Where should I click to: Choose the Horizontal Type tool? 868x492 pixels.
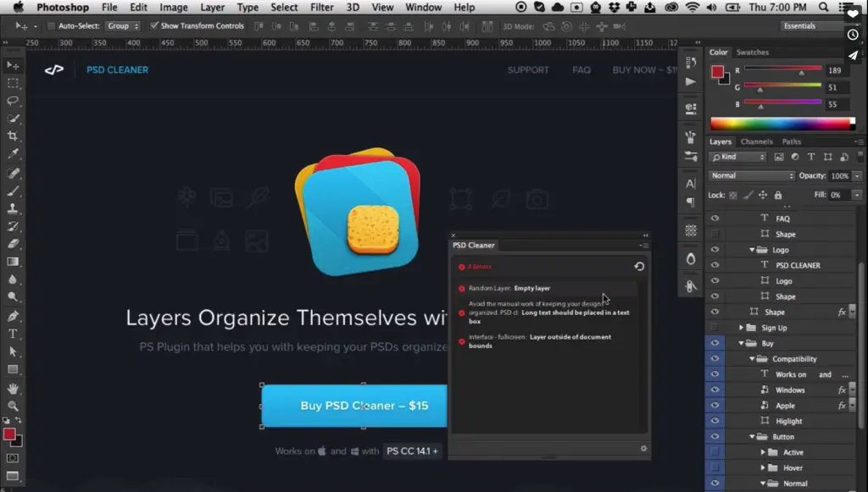pos(13,334)
